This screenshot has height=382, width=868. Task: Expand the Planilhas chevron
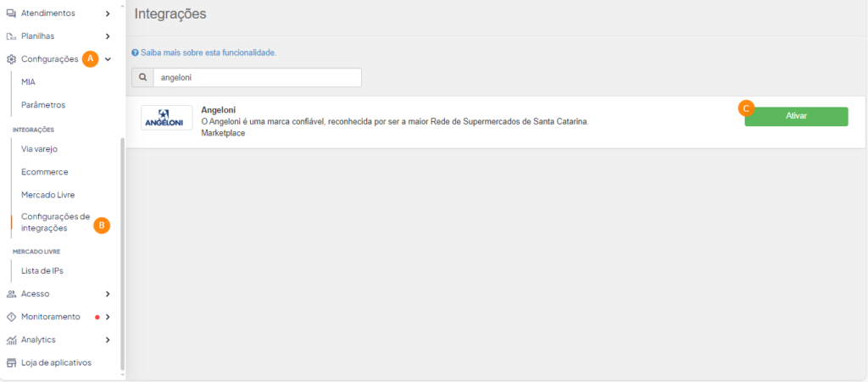[x=108, y=36]
